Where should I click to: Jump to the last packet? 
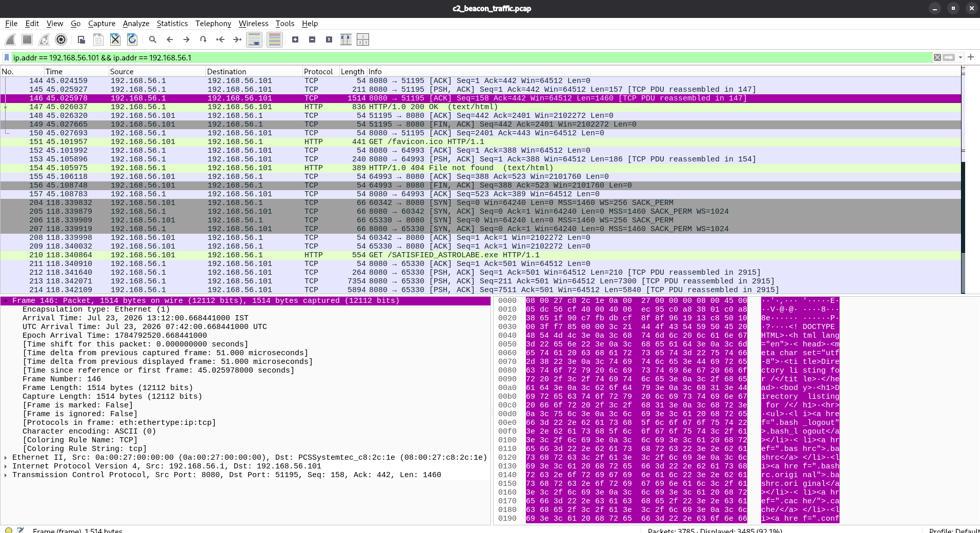coord(237,39)
